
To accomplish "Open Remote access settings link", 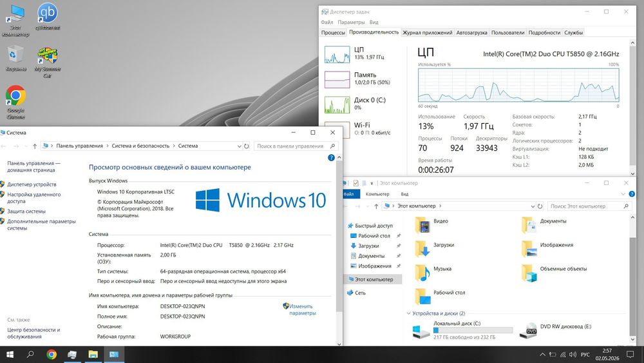I will tap(33, 198).
